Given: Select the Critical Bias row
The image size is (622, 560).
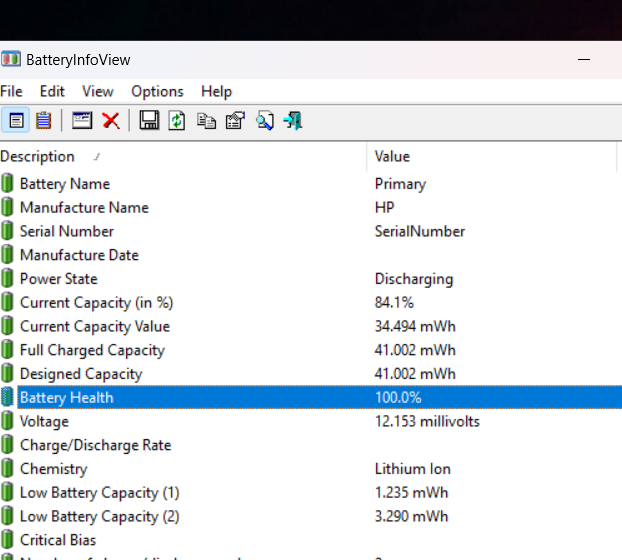Looking at the screenshot, I should pos(311,540).
